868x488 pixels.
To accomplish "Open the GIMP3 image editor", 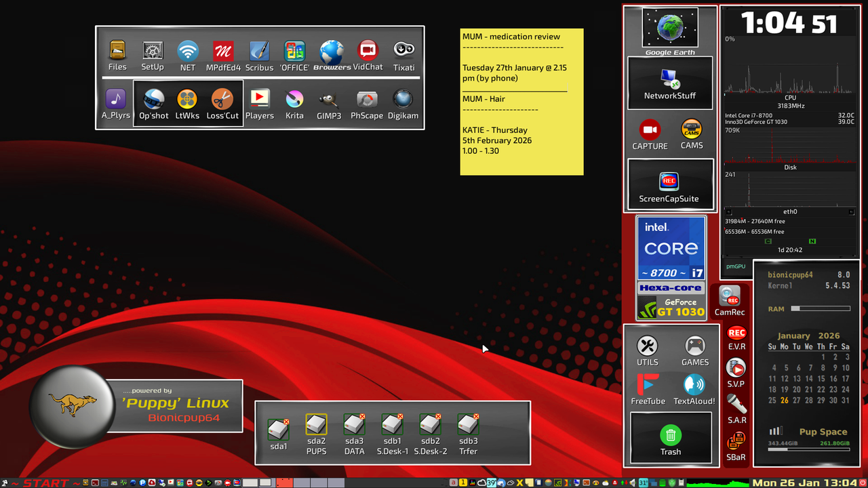I will (329, 98).
